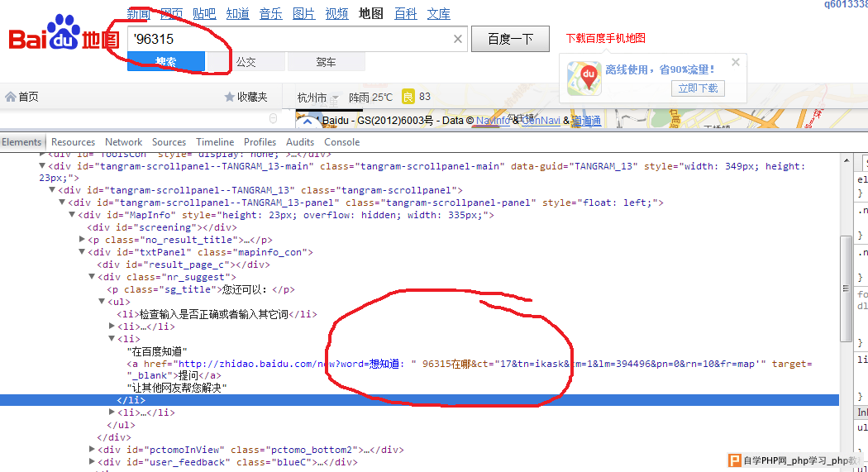
Task: Select the highlighted closing </li> row
Action: [420, 400]
